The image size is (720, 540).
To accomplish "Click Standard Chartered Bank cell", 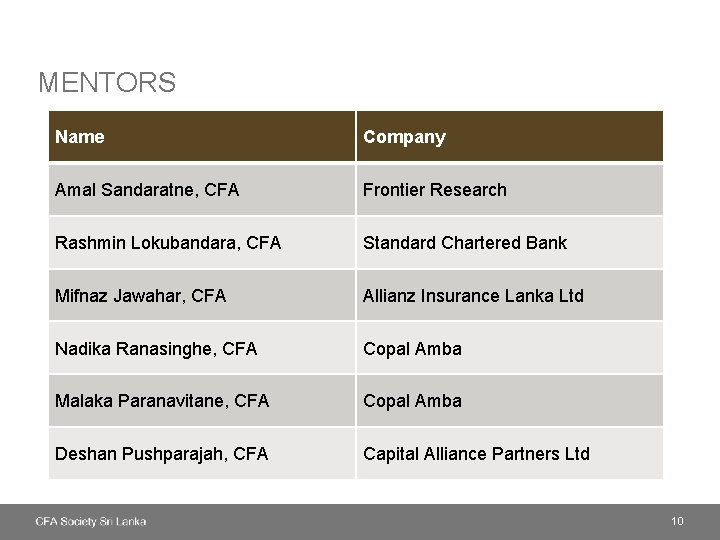I will 464,243.
